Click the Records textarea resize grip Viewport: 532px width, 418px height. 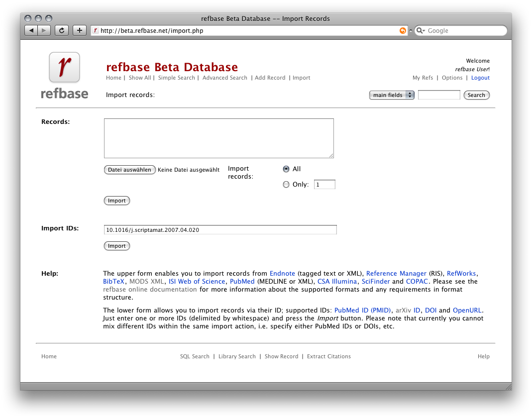pyautogui.click(x=331, y=155)
